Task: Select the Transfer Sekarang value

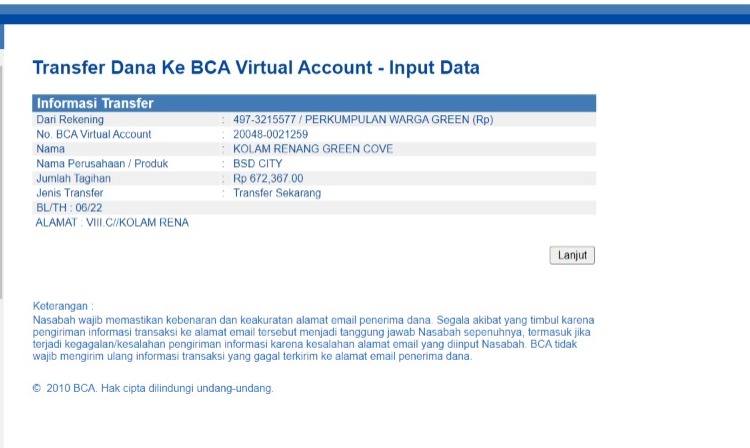Action: [x=273, y=193]
